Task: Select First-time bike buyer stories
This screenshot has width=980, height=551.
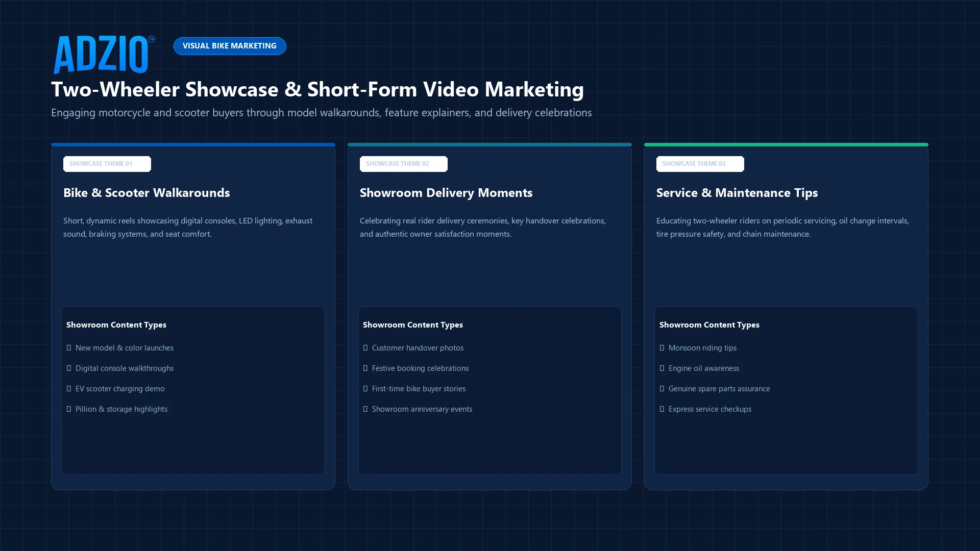Action: point(419,389)
